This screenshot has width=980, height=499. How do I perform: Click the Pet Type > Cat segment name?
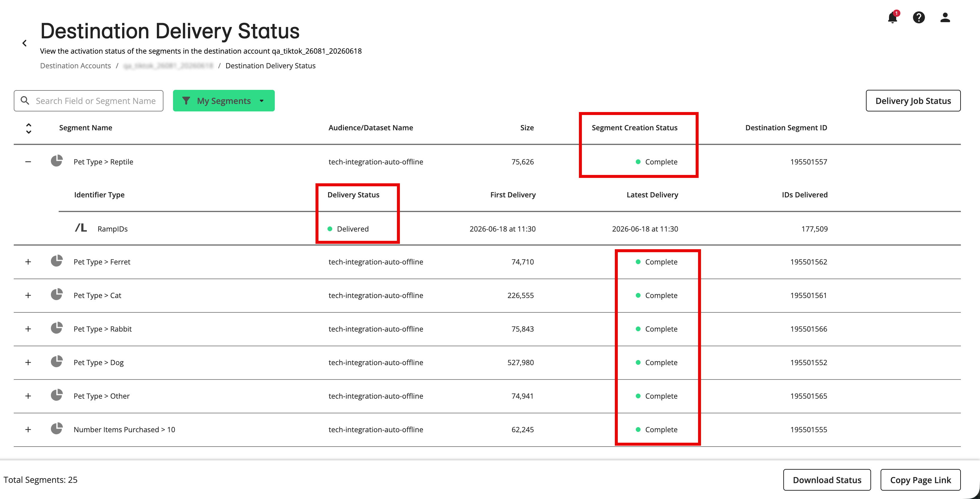pos(97,295)
